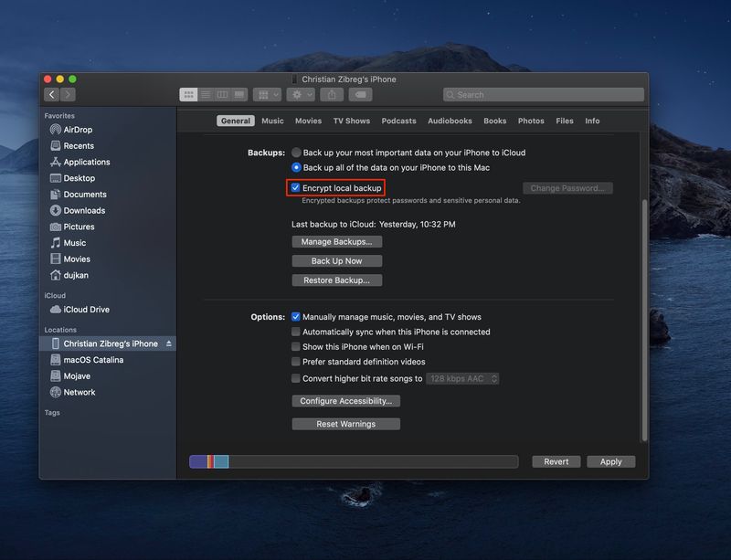Click the Recents clock icon in sidebar
Screen dimensions: 731x560
click(x=56, y=146)
